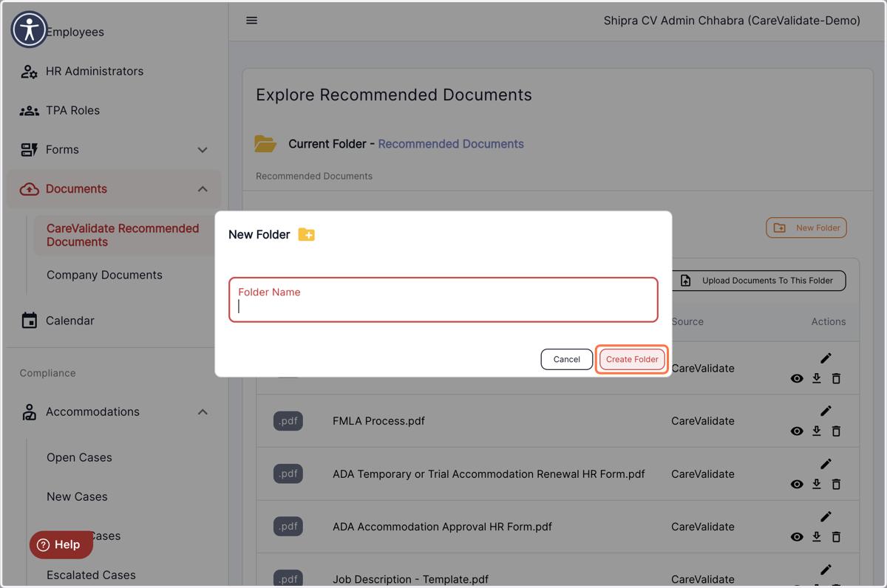Click the New Folder button on page
The height and width of the screenshot is (588, 887).
click(806, 228)
